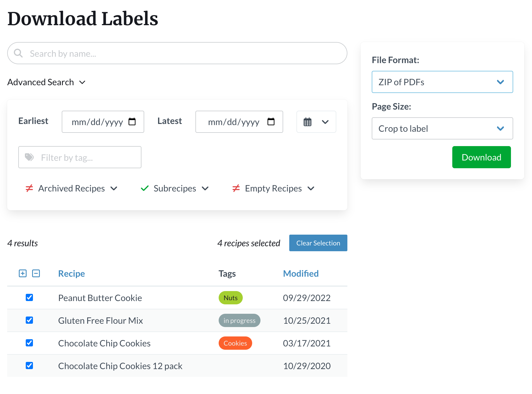Click the tag icon in filter field
532x394 pixels.
point(29,157)
